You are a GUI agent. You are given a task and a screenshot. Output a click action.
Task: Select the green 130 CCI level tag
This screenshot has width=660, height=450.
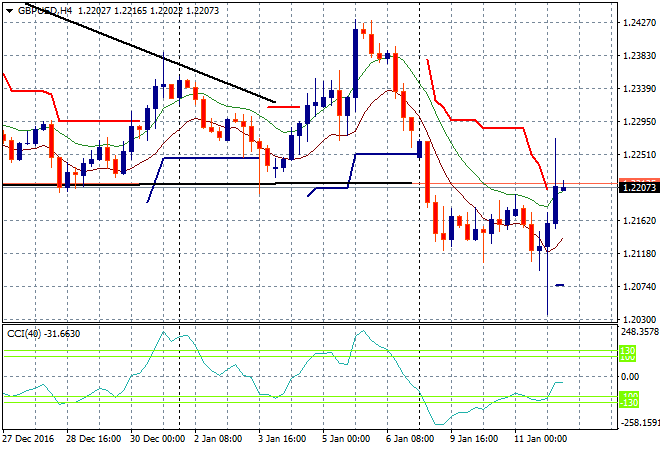628,351
